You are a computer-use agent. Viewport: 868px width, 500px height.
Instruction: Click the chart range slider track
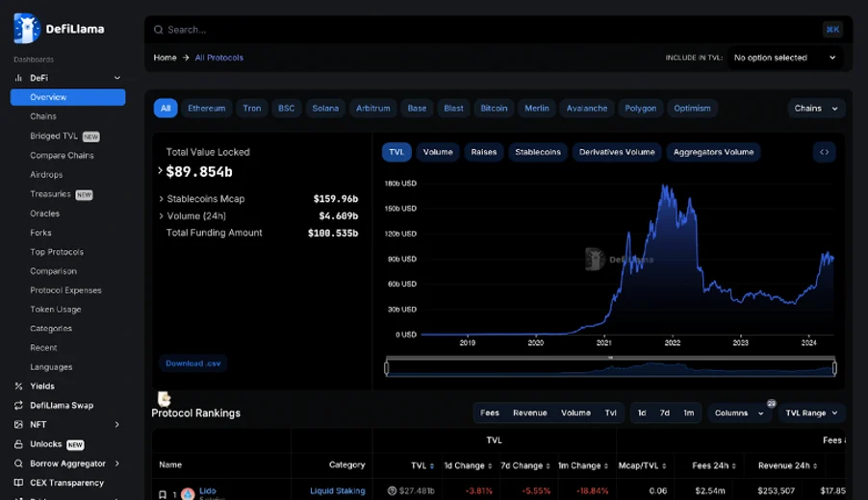coord(611,368)
